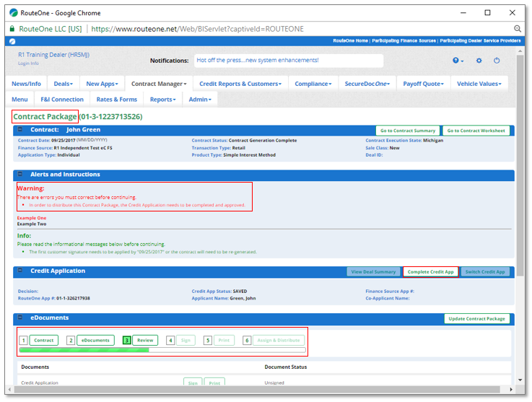Select step 3 Review button
The image size is (532, 402).
145,340
